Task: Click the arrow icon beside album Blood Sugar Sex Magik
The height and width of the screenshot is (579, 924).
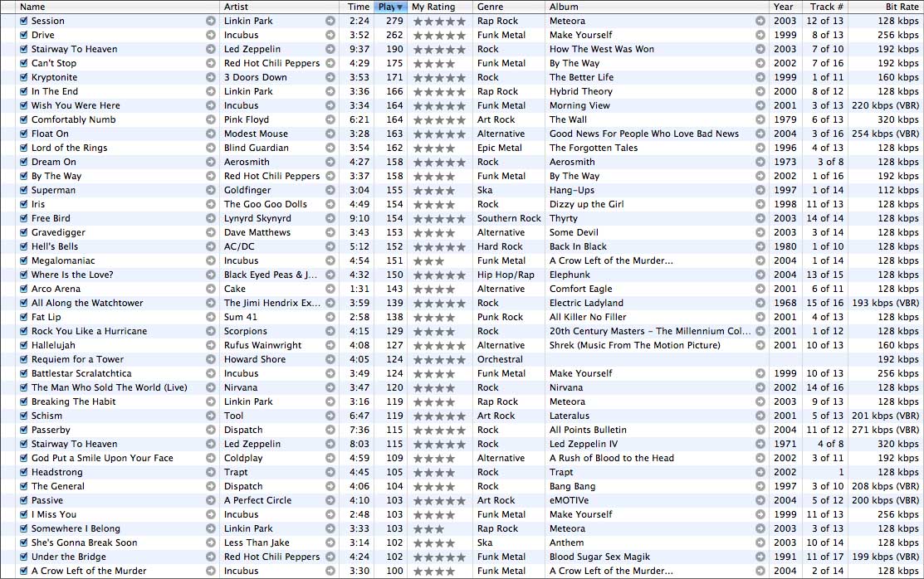Action: (x=760, y=557)
